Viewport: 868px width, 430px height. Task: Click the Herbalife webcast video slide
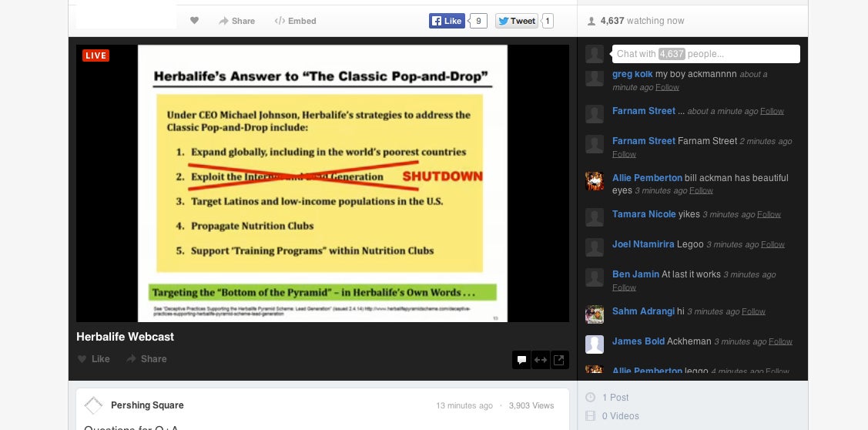coord(322,183)
